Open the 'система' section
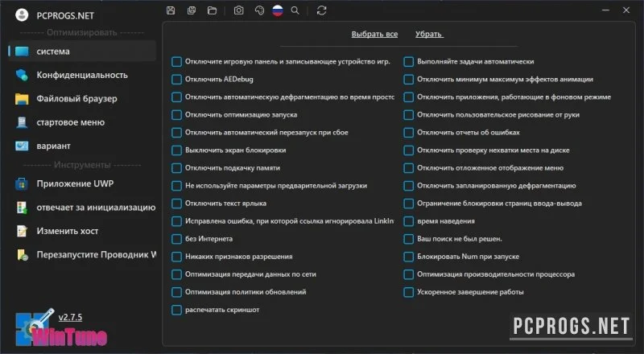The height and width of the screenshot is (354, 644). coord(82,51)
